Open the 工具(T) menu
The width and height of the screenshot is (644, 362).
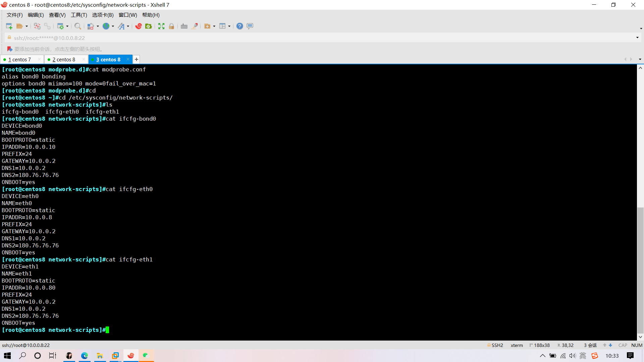click(79, 15)
